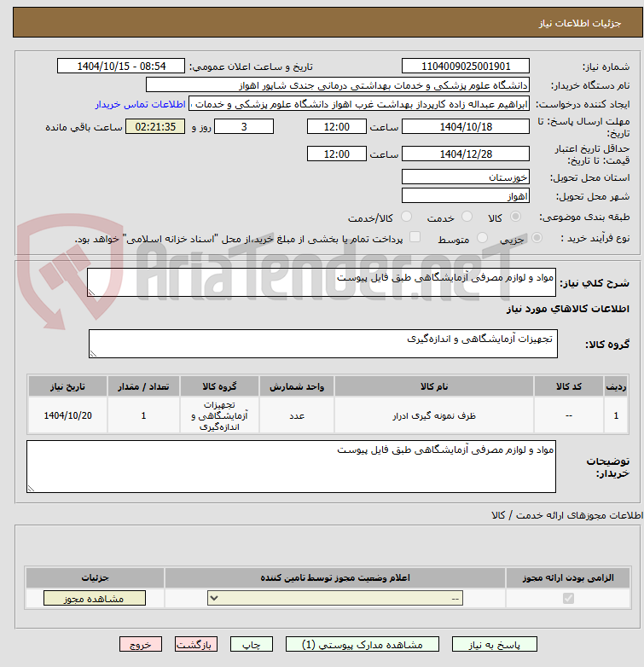This screenshot has width=644, height=667.
Task: Toggle the mandatory license checkbox
Action: click(568, 599)
